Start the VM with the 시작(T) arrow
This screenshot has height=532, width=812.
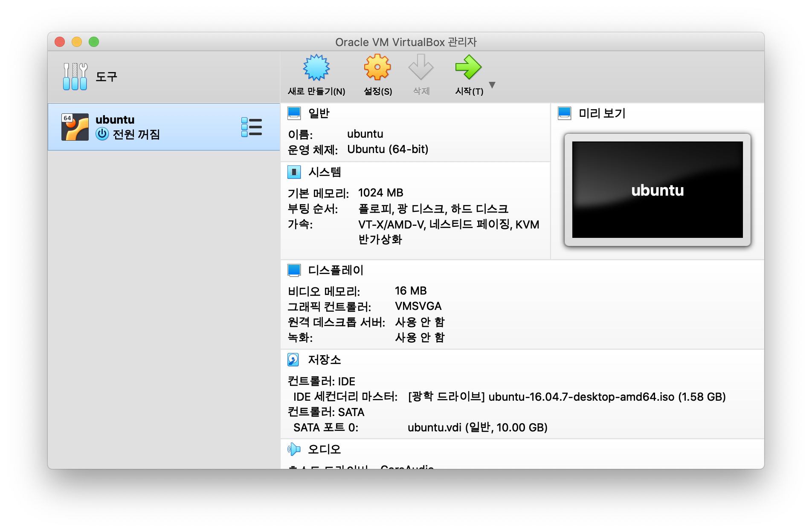click(468, 67)
